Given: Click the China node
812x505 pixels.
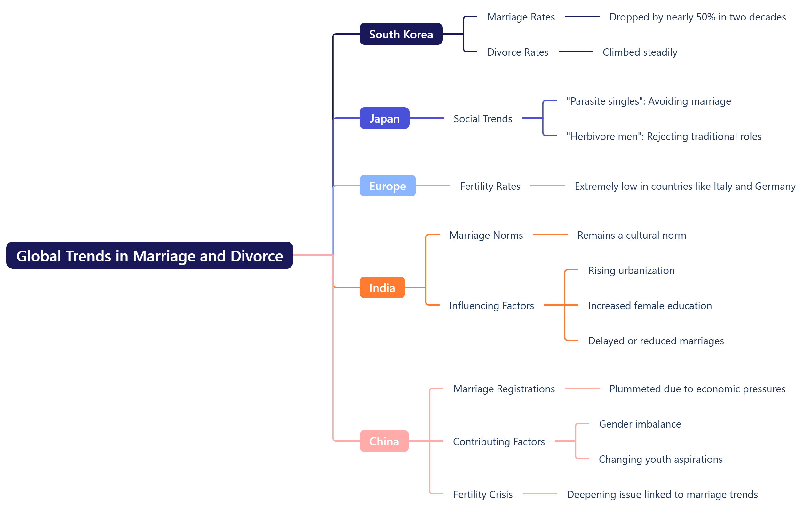Looking at the screenshot, I should [x=384, y=441].
